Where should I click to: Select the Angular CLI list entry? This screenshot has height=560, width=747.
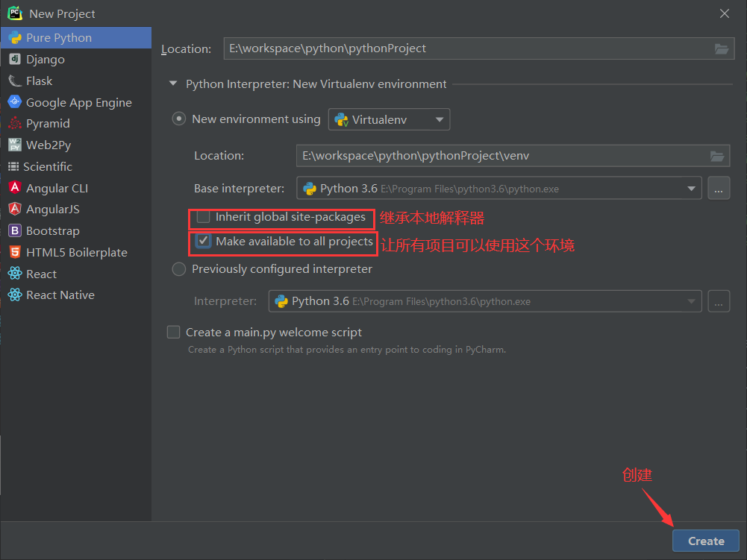pos(76,188)
